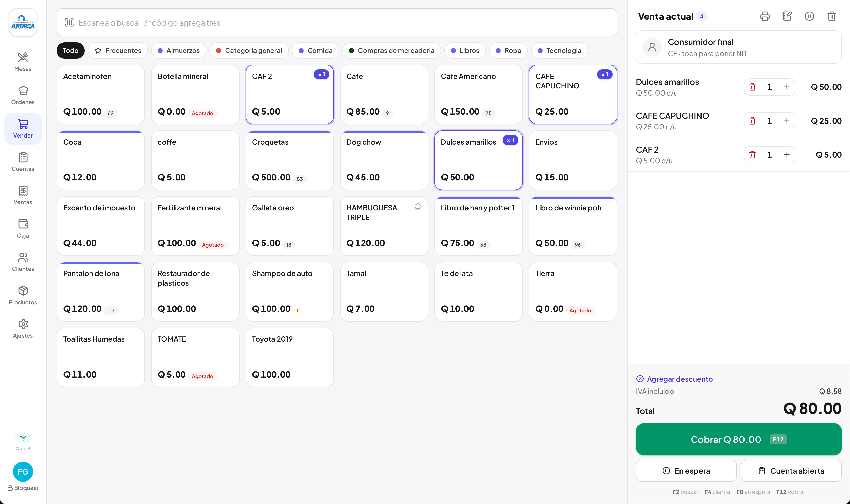Add HAMBUGUESA TRIPLE product card
Viewport: 850px width, 504px height.
tap(384, 226)
